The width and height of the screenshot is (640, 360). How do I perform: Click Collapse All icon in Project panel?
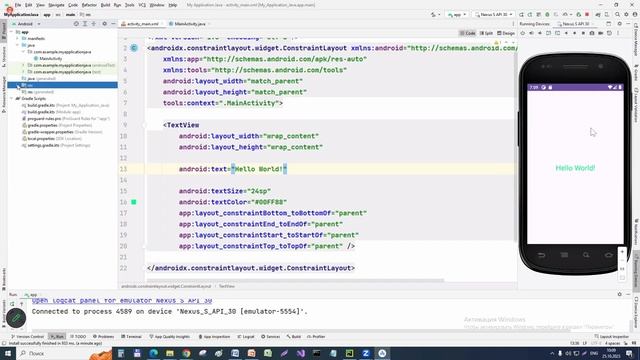click(x=94, y=24)
